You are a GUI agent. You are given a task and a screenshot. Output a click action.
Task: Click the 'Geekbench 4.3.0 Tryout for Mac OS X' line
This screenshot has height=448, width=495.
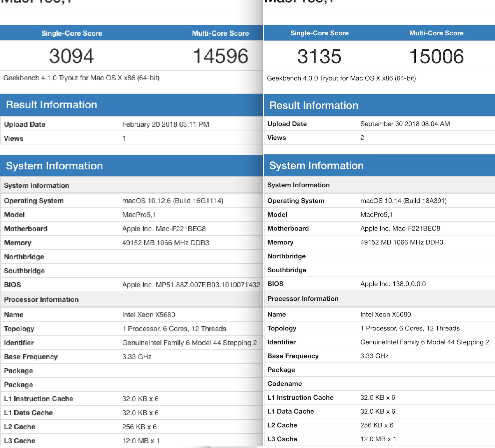point(341,78)
